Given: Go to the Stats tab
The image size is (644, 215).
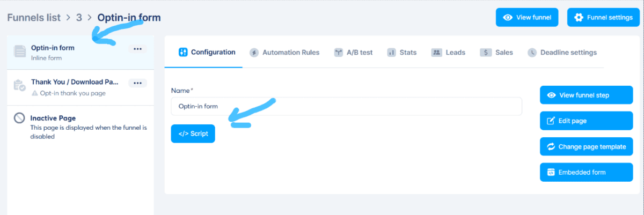Looking at the screenshot, I should click(x=401, y=53).
